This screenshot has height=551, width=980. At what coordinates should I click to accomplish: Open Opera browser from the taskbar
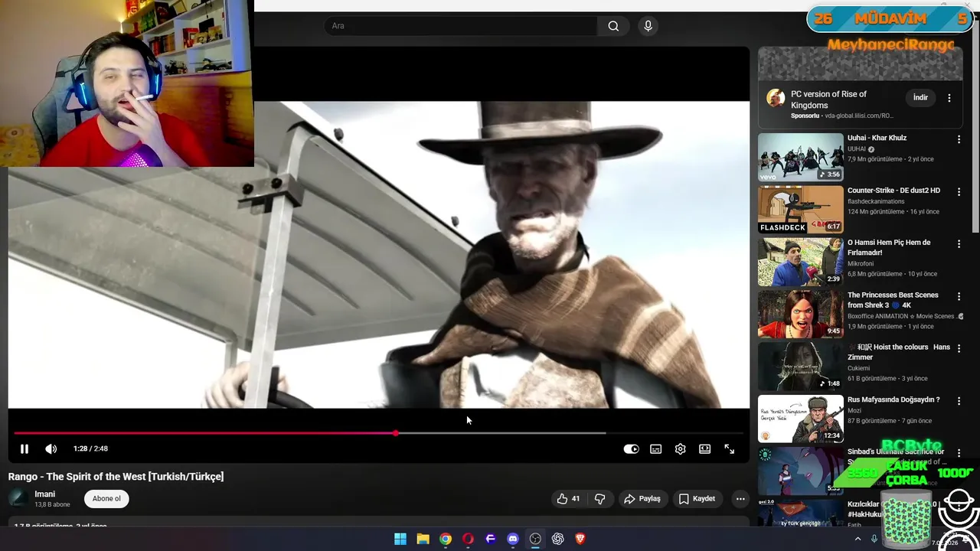468,539
